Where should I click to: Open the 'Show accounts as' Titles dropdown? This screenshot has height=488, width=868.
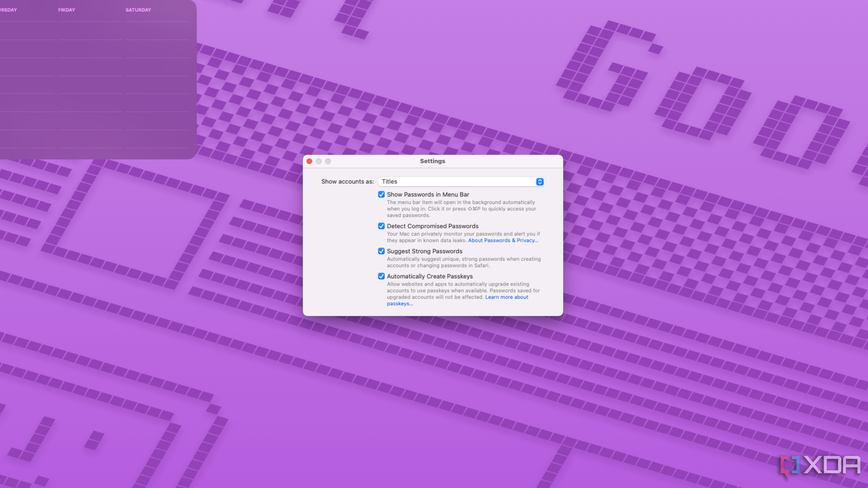click(x=461, y=181)
